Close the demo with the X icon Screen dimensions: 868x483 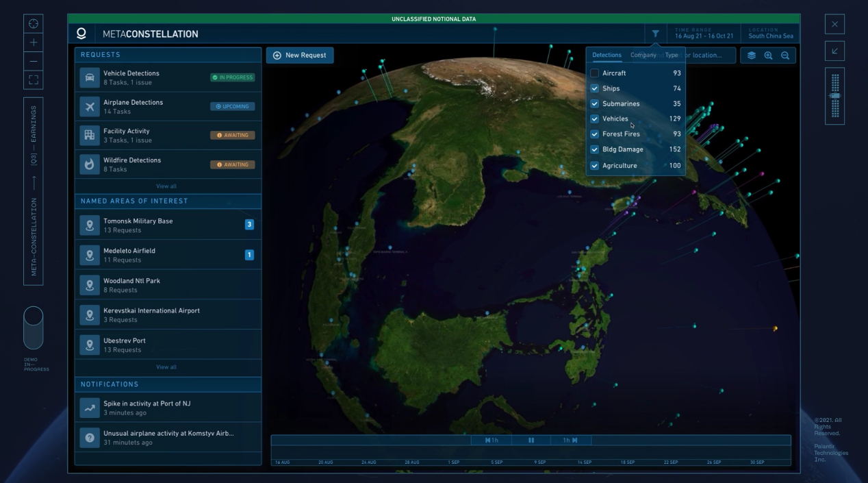pyautogui.click(x=834, y=24)
